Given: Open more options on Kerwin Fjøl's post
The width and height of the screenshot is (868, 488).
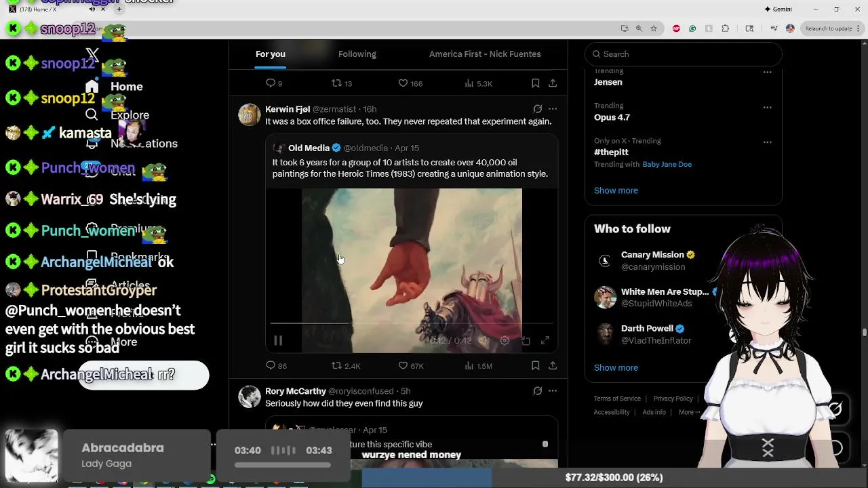Looking at the screenshot, I should 553,109.
